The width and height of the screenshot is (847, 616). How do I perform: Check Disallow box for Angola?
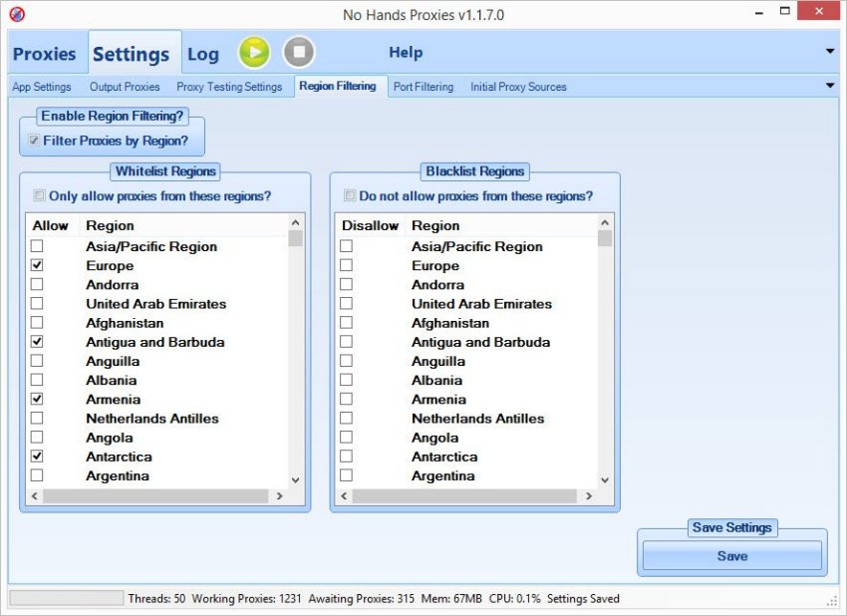tap(346, 438)
